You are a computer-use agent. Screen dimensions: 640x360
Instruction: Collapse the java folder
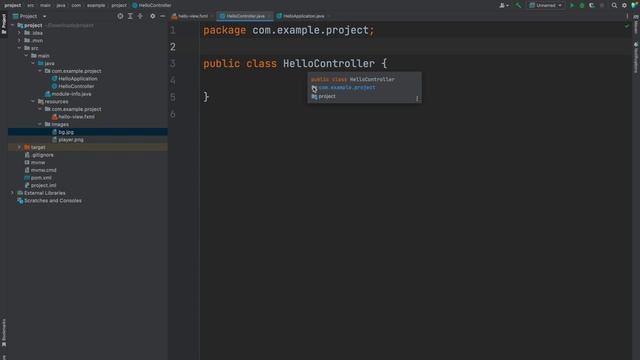[33, 63]
